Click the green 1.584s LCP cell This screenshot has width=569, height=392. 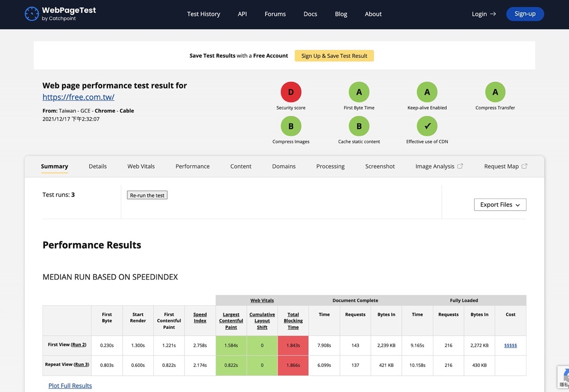(x=231, y=345)
